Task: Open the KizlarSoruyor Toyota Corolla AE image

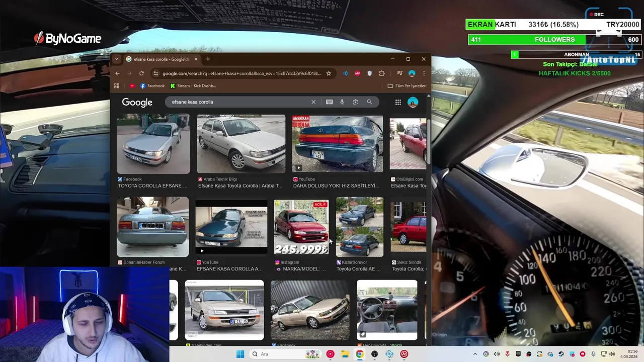Action: pyautogui.click(x=360, y=227)
